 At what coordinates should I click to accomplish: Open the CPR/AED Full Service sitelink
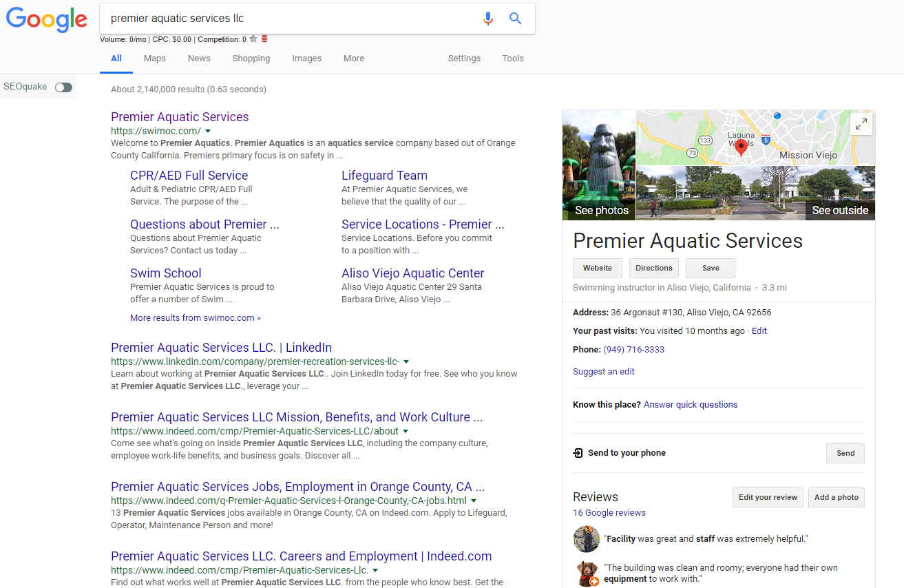coord(189,176)
